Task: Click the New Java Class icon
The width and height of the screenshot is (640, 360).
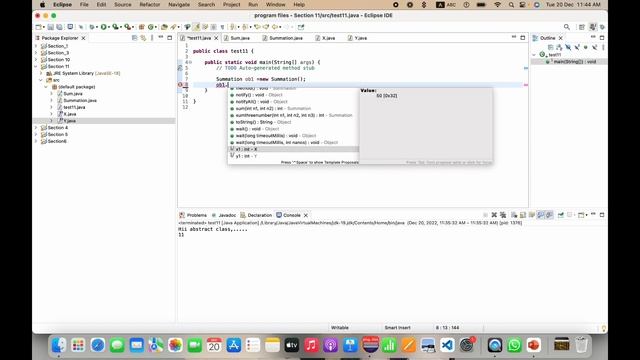Action: (x=151, y=27)
